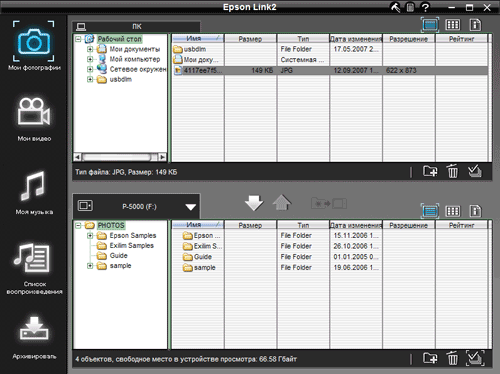Create new folder in PC pane

(x=430, y=171)
